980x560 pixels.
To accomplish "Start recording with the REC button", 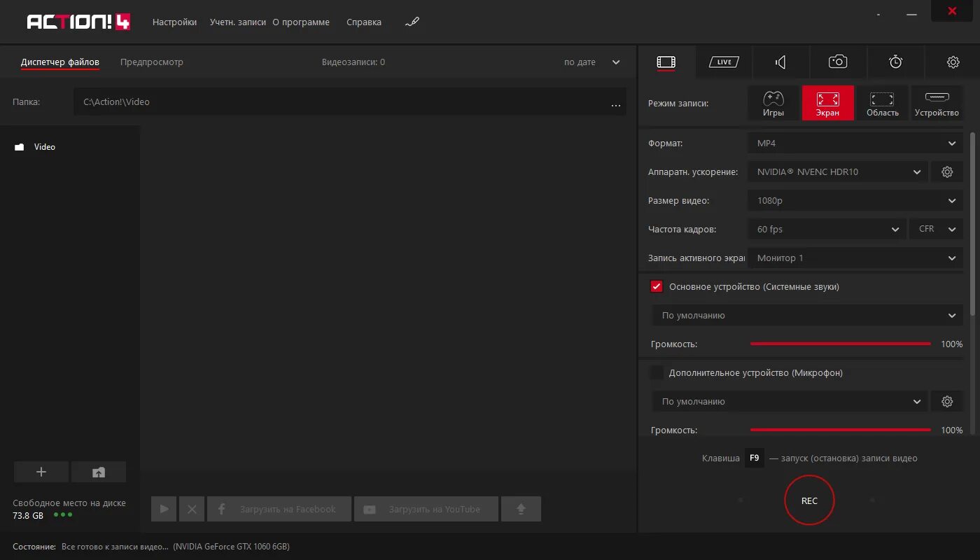I will pos(809,500).
